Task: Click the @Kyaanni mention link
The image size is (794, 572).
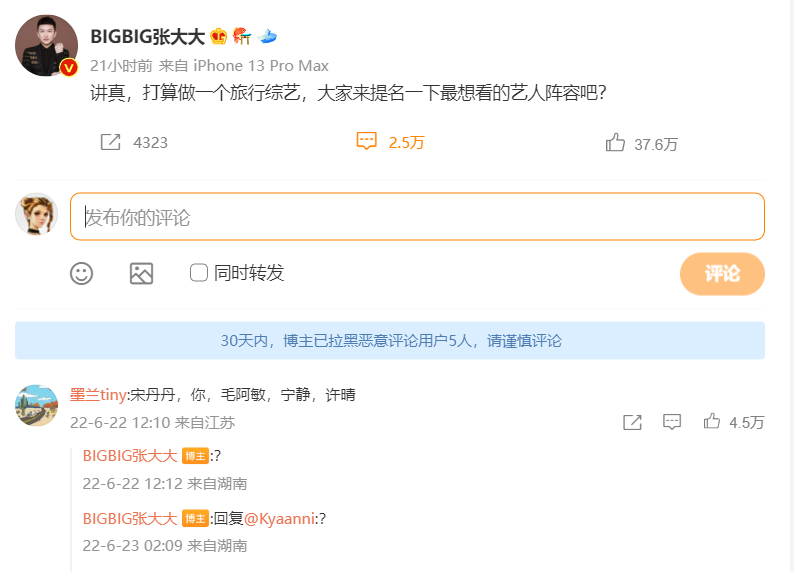Action: [x=279, y=518]
